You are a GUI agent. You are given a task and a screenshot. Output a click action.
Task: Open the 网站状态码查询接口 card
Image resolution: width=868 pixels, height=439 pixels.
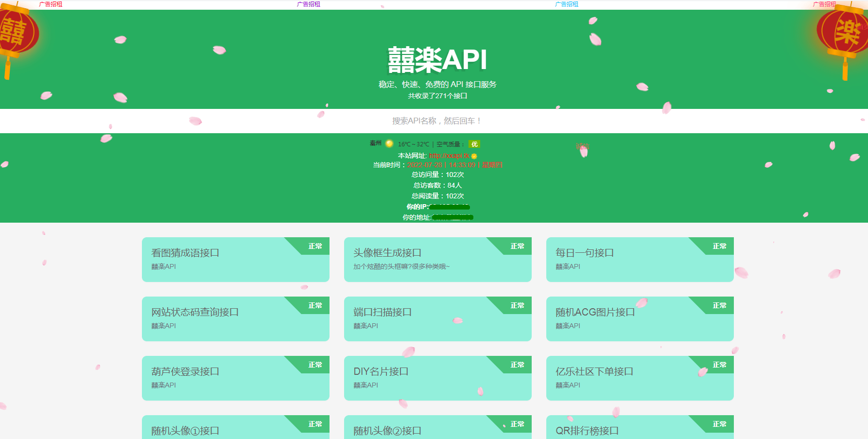tap(236, 319)
